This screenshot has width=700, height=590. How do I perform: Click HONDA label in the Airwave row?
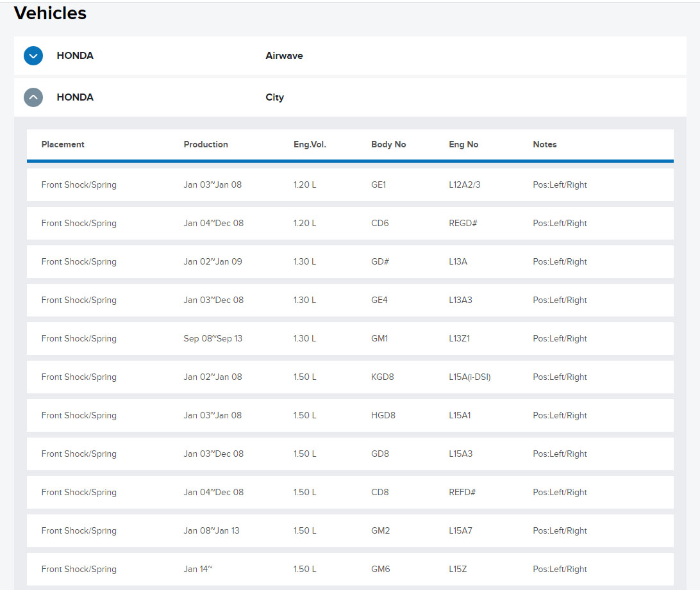tap(75, 56)
